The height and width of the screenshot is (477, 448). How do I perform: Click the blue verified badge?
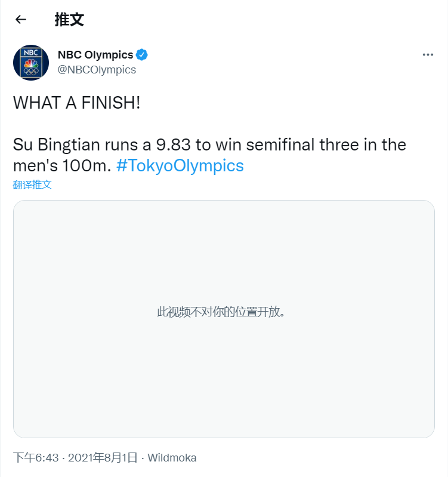click(x=142, y=55)
